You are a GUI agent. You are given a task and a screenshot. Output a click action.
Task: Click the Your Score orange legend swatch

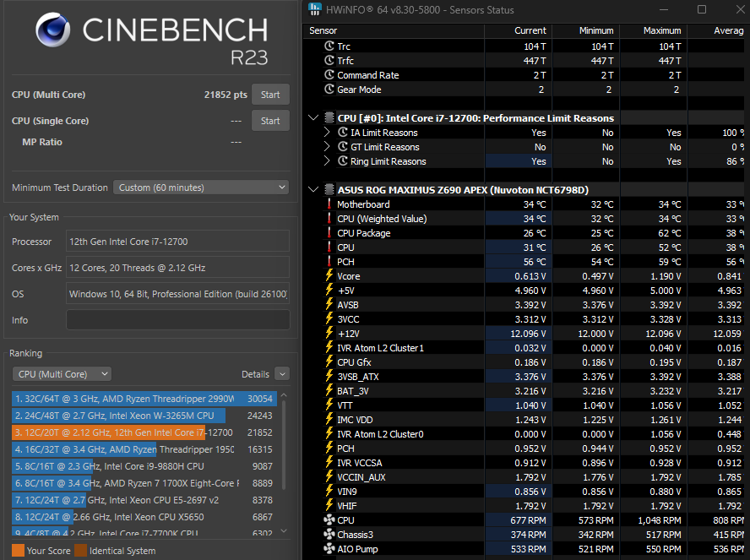click(x=18, y=551)
